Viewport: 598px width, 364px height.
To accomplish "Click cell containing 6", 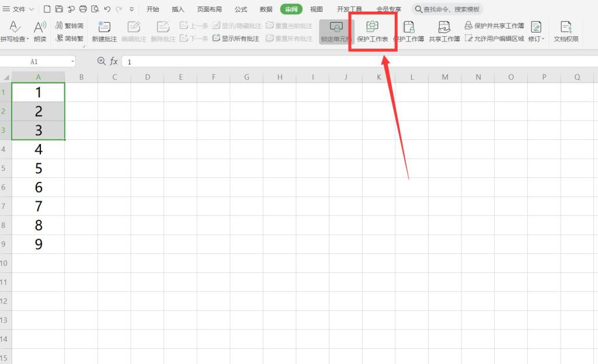I will [38, 187].
